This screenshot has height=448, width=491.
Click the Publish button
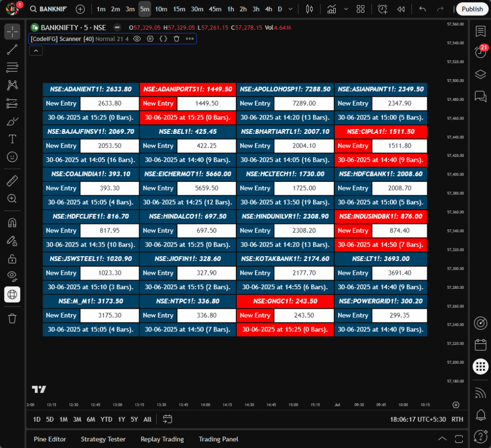[x=472, y=9]
